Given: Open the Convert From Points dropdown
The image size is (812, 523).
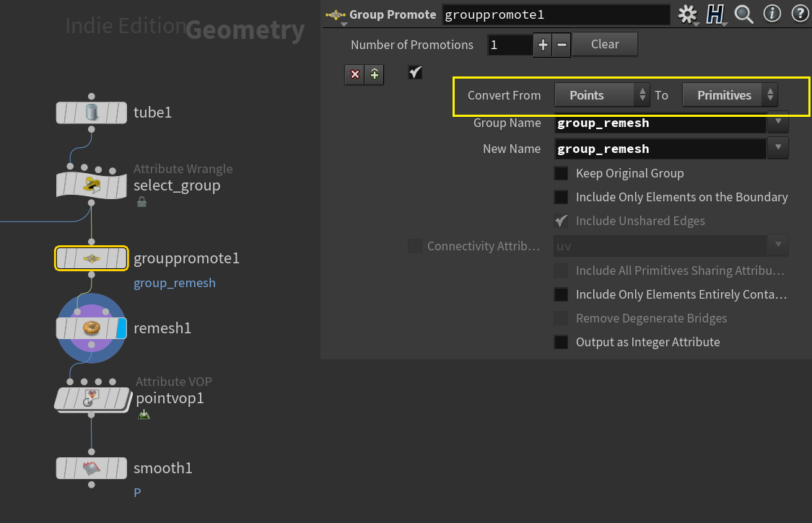Looking at the screenshot, I should click(602, 95).
